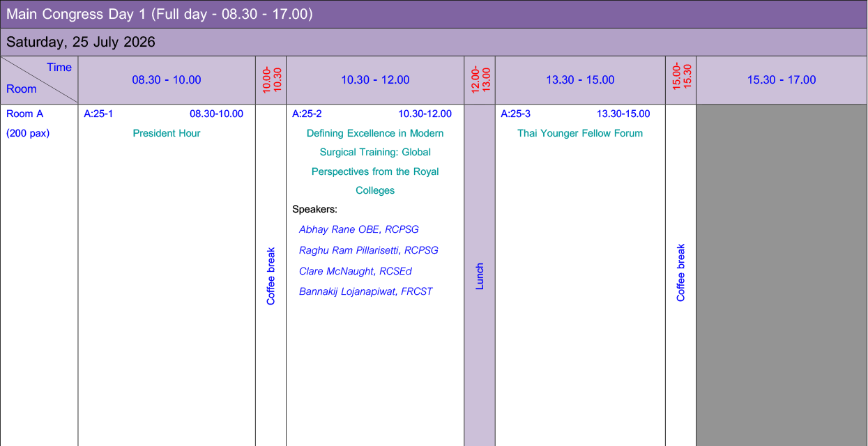Click the red 10.00-10.30 break header

coord(271,80)
